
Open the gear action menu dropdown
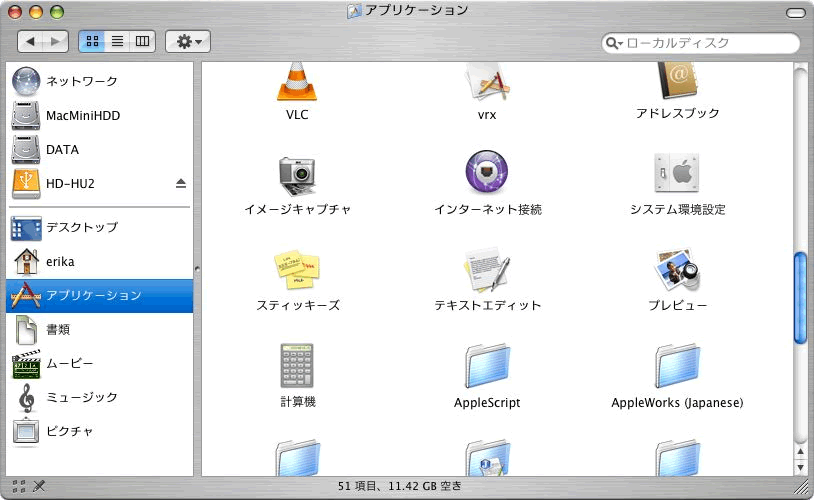tap(187, 42)
